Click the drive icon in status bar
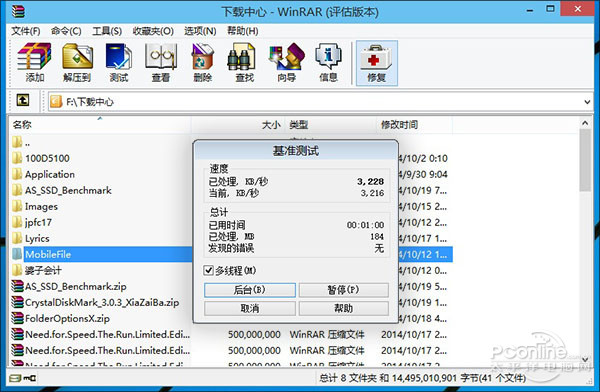 pos(15,378)
